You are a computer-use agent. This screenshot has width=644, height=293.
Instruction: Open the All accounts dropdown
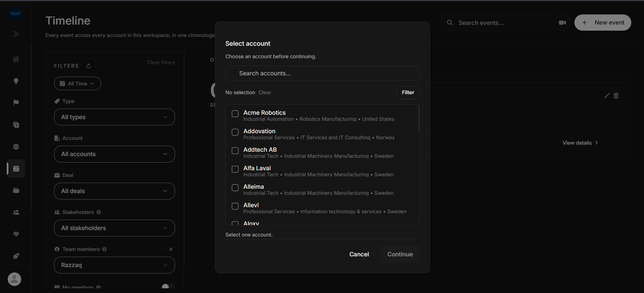click(115, 154)
